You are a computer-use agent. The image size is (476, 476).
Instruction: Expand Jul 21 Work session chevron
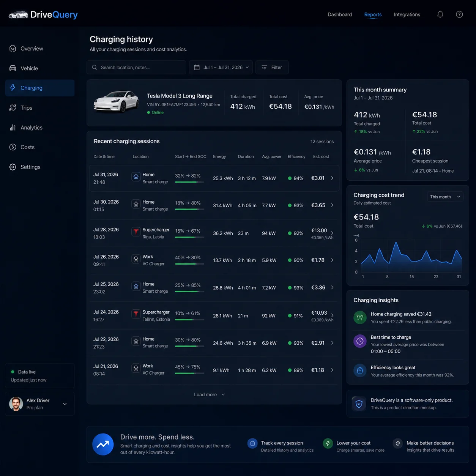coord(332,370)
